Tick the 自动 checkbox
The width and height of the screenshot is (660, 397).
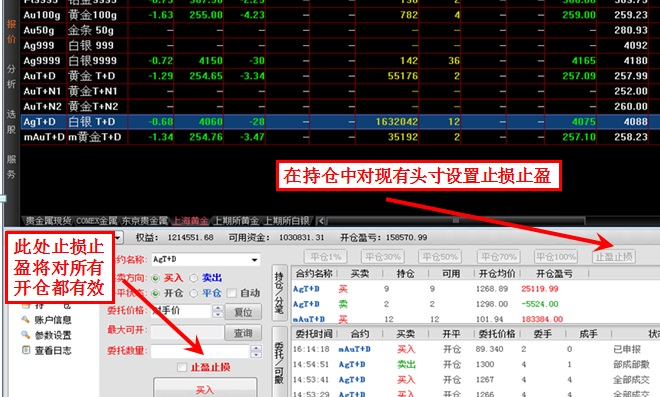(232, 293)
